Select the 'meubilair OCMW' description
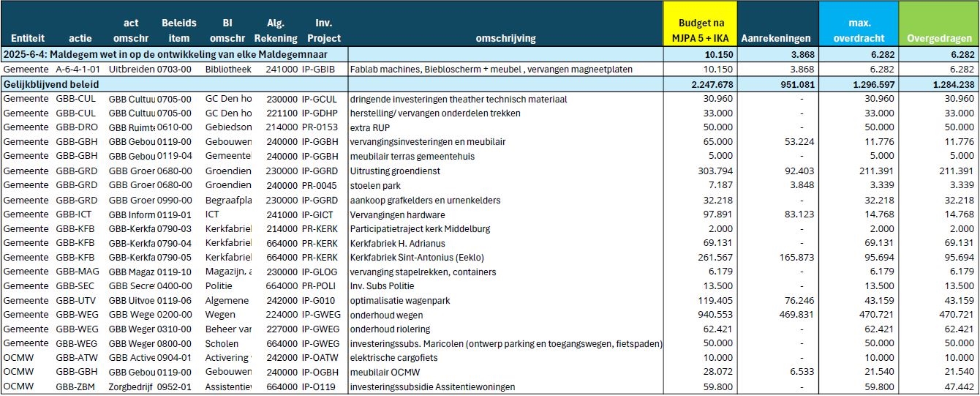The width and height of the screenshot is (980, 396). [383, 373]
